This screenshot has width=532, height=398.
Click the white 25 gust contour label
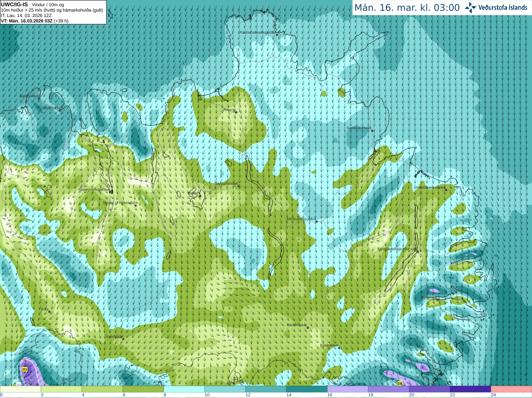tap(19, 385)
